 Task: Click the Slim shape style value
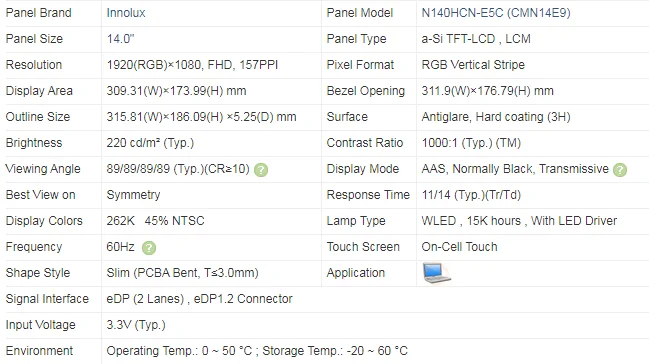[183, 273]
